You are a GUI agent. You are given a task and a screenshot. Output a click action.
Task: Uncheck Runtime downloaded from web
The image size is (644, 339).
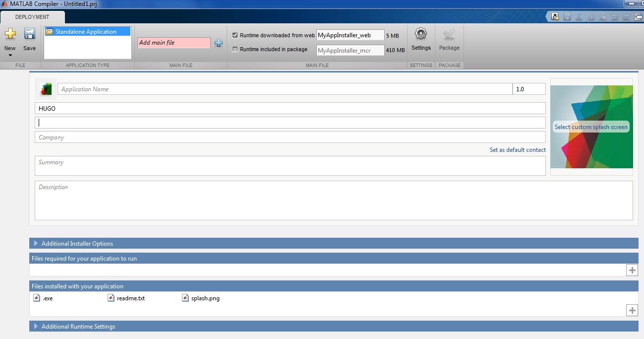click(x=235, y=35)
